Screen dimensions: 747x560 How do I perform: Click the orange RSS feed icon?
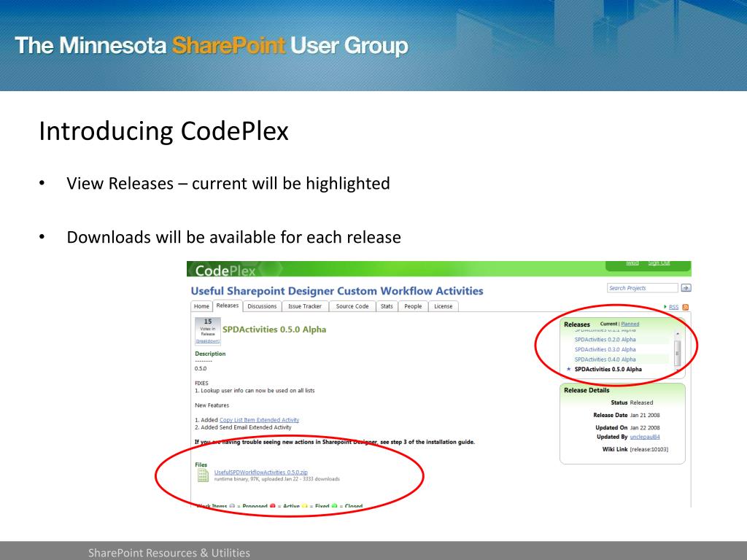686,307
